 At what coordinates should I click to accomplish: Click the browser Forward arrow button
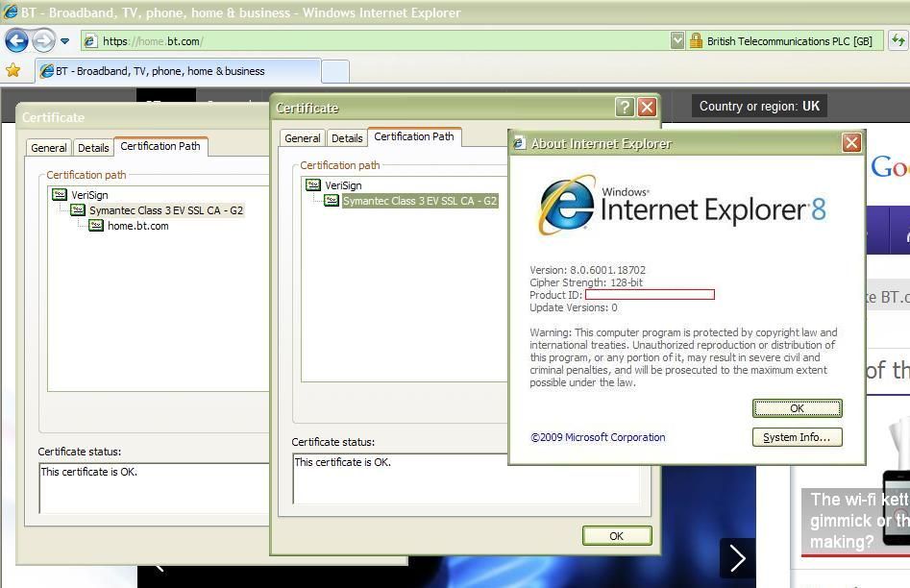coord(43,40)
